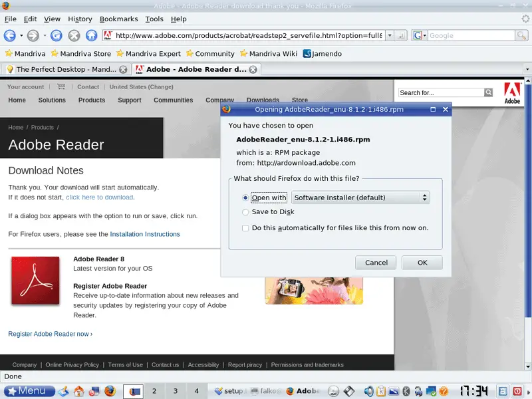532x399 pixels.
Task: Go to the Firefox home page
Action: (x=91, y=35)
